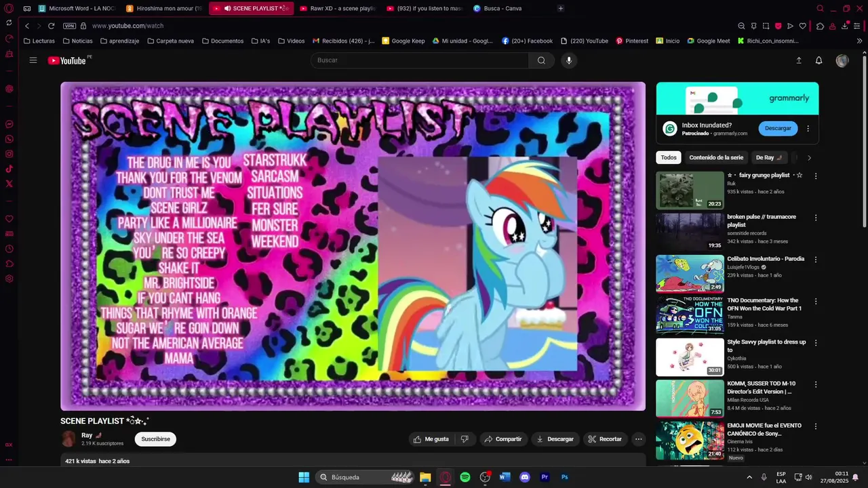Go back with the browser back arrow
Screen dimensions: 868x488
tap(27, 26)
